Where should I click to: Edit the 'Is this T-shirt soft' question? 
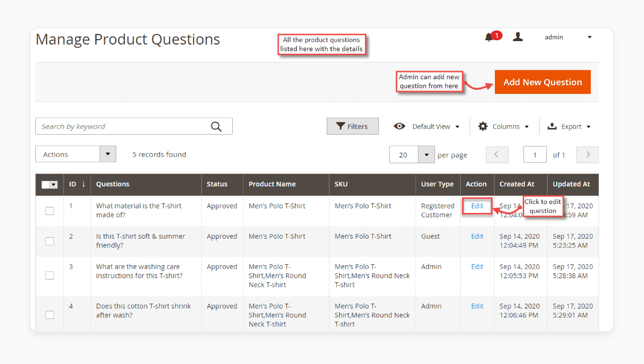pos(477,236)
